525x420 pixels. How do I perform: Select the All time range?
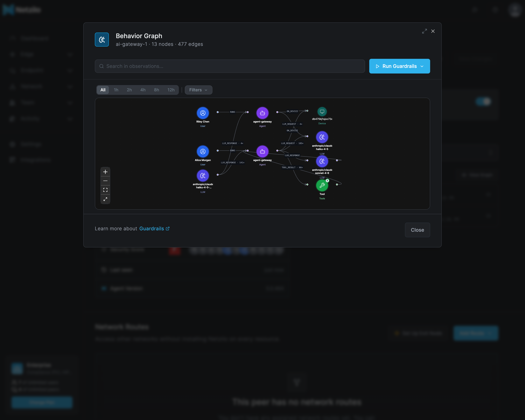(103, 90)
